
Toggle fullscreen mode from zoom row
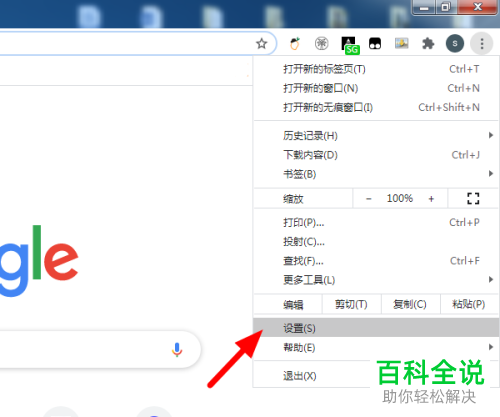point(473,198)
